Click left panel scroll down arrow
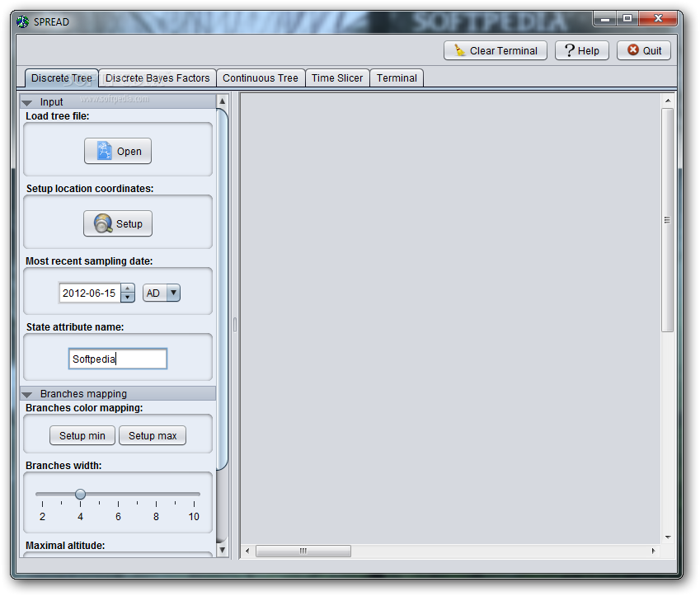700x596 pixels. point(223,550)
